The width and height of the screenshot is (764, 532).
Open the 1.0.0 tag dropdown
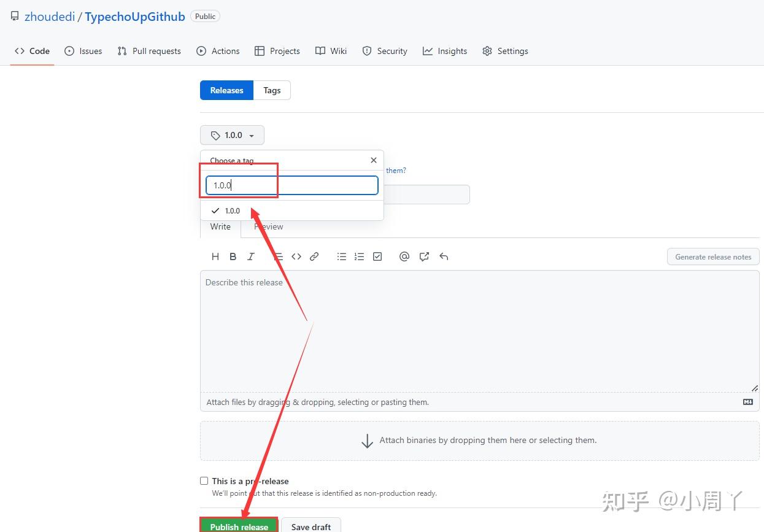(x=232, y=135)
